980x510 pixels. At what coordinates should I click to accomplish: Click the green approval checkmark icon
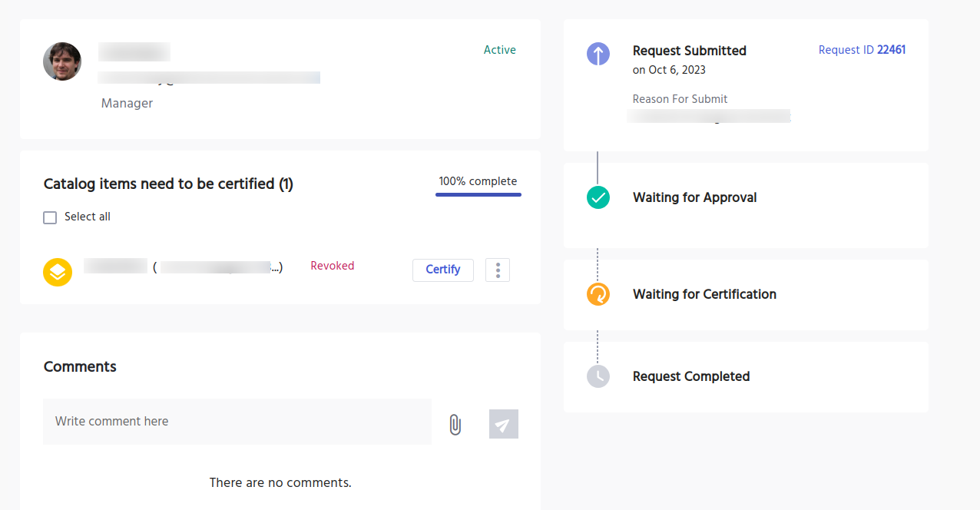coord(598,197)
